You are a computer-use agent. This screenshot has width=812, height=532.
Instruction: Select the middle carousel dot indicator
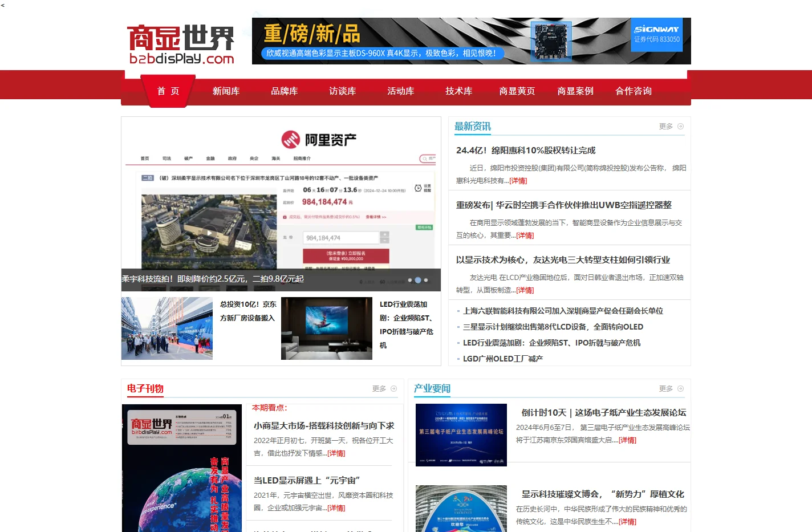(x=418, y=280)
